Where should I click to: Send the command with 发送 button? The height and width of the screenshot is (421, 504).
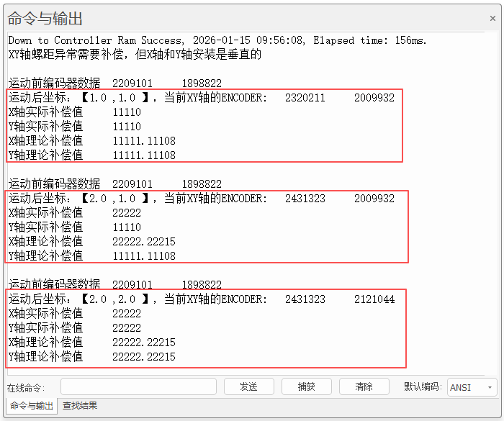249,386
